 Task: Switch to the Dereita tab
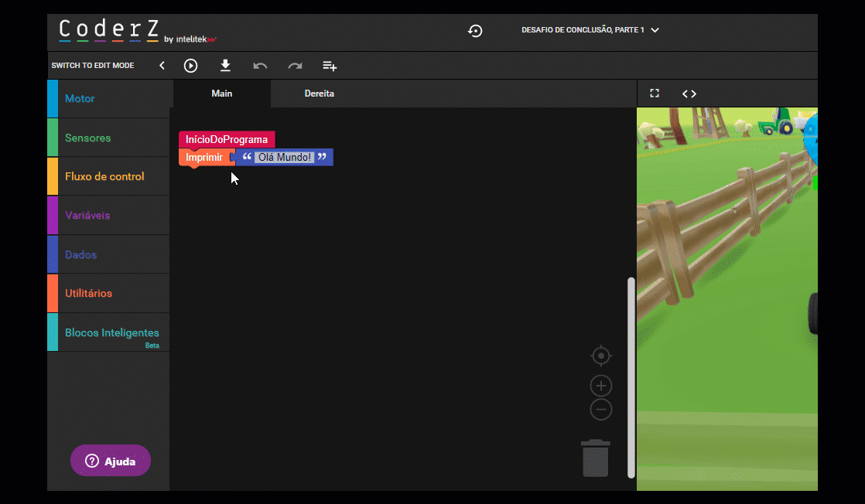click(320, 94)
